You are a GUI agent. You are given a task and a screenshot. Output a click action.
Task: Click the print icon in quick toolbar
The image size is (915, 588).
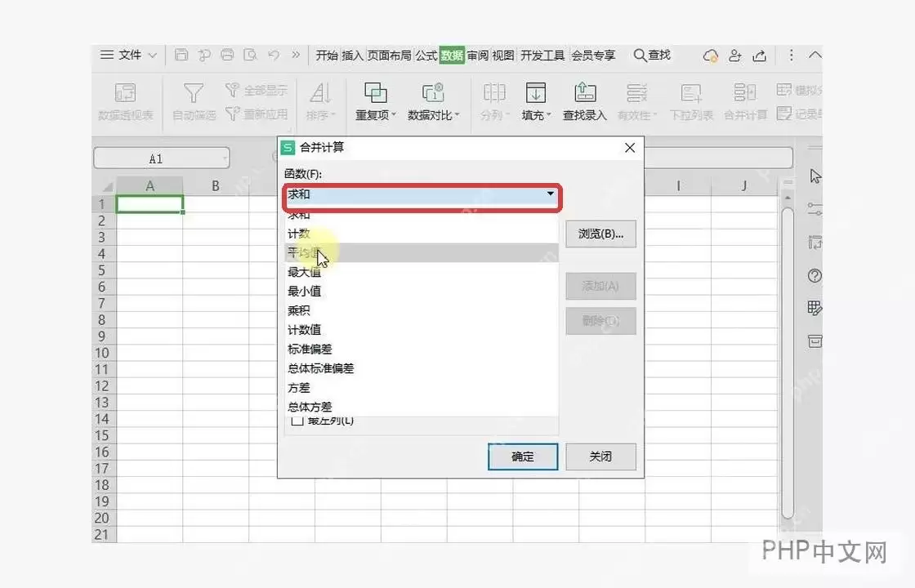tap(227, 55)
